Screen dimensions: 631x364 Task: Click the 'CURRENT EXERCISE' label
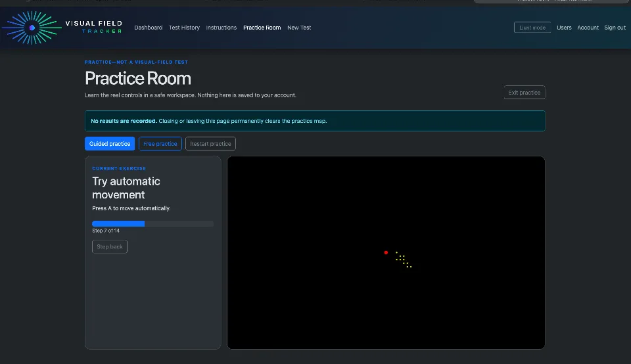click(119, 168)
